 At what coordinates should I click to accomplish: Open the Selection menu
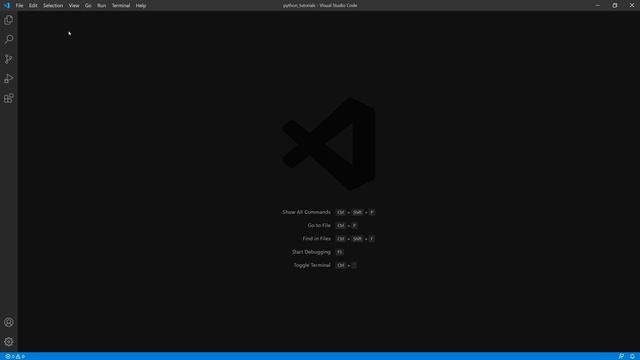[x=53, y=6]
